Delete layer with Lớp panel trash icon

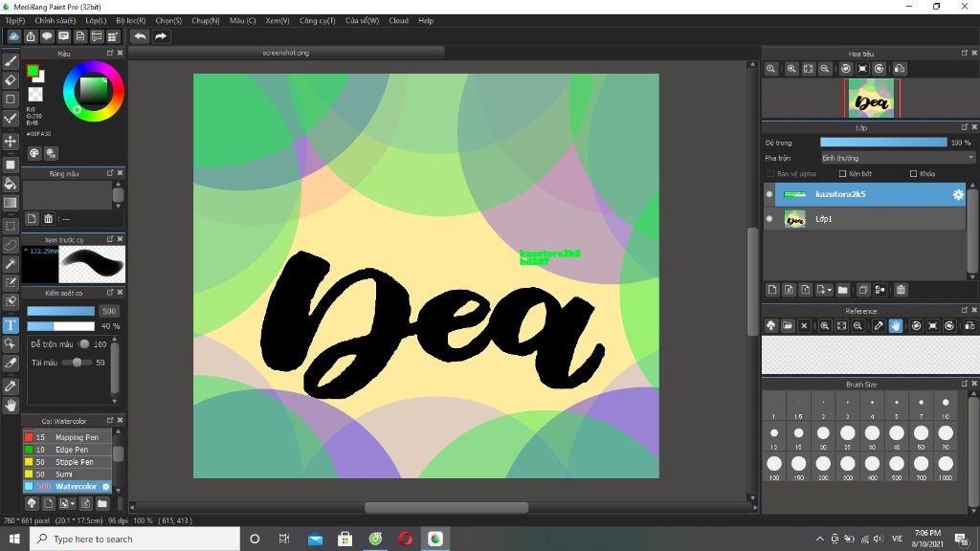(901, 290)
